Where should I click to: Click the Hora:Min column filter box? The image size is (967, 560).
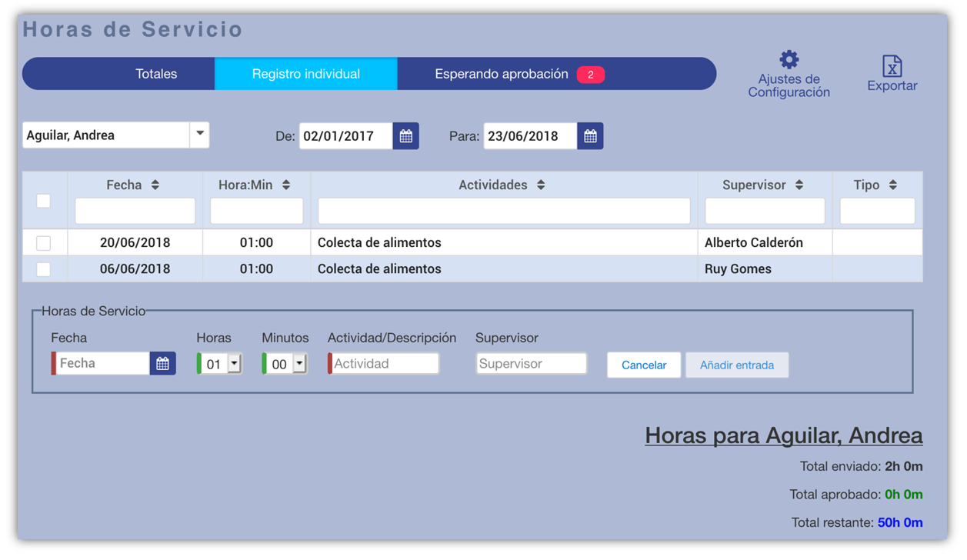pos(256,212)
